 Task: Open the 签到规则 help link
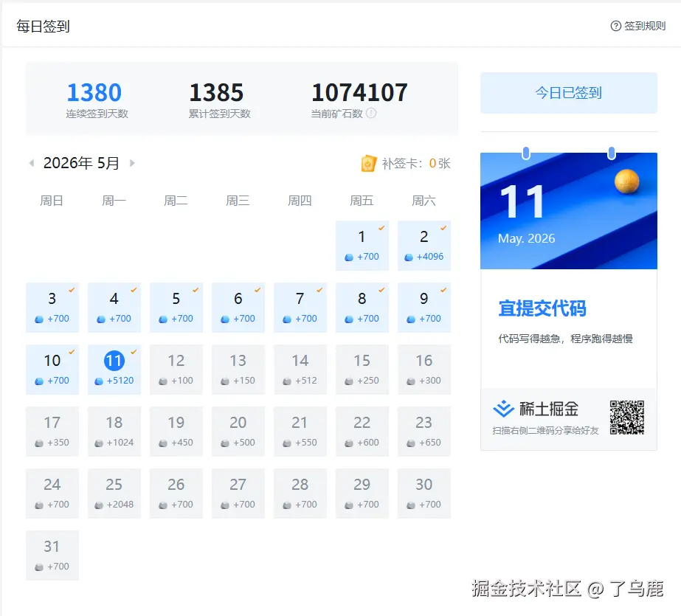click(x=638, y=26)
